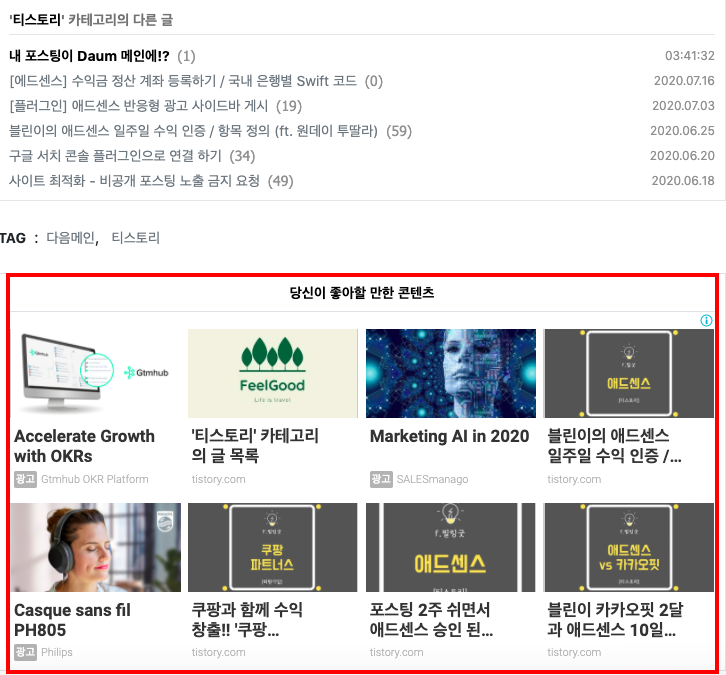Click the date 2020.06.25

[682, 131]
